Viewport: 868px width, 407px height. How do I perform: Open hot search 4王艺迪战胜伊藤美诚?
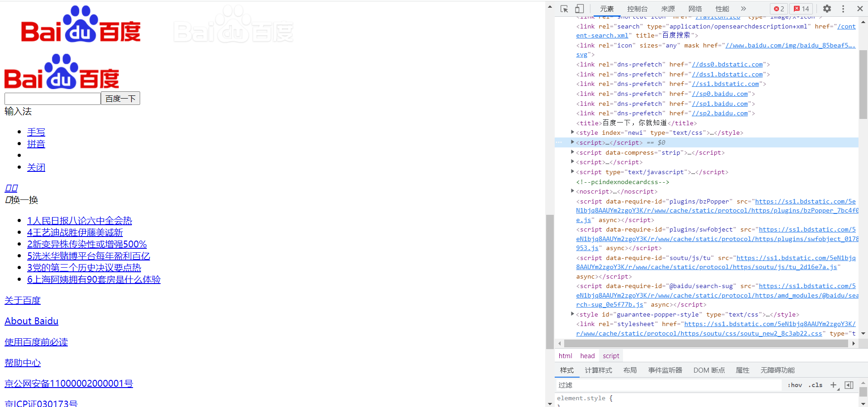(75, 232)
